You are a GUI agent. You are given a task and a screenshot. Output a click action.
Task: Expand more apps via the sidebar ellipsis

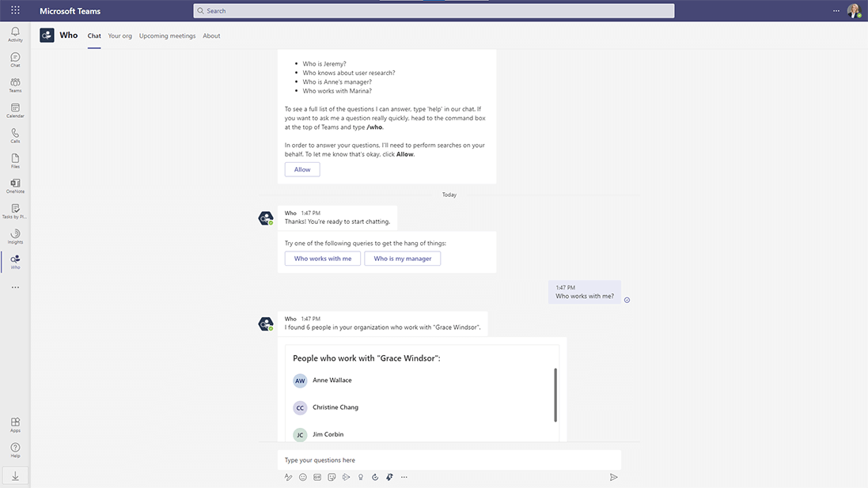(x=14, y=287)
